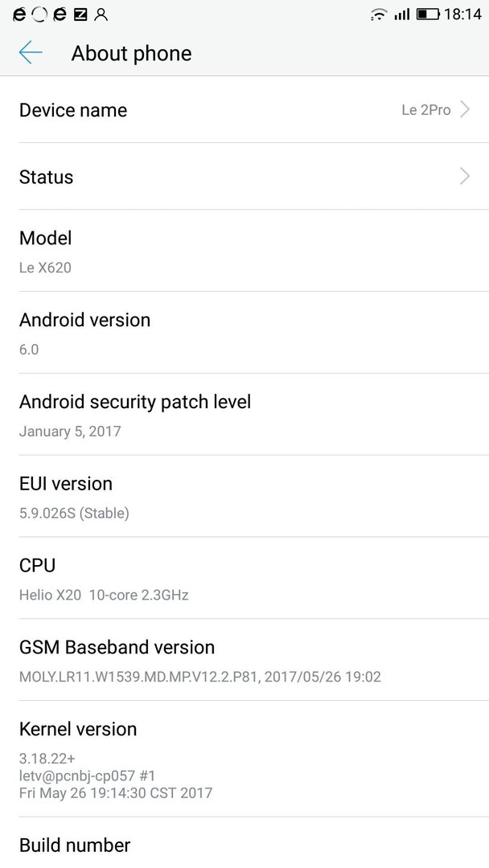Tap Android security patch level item
The height and width of the screenshot is (868, 489).
pyautogui.click(x=244, y=415)
